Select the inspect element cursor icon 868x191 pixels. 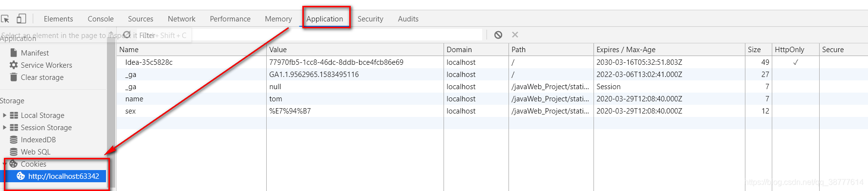coord(5,19)
